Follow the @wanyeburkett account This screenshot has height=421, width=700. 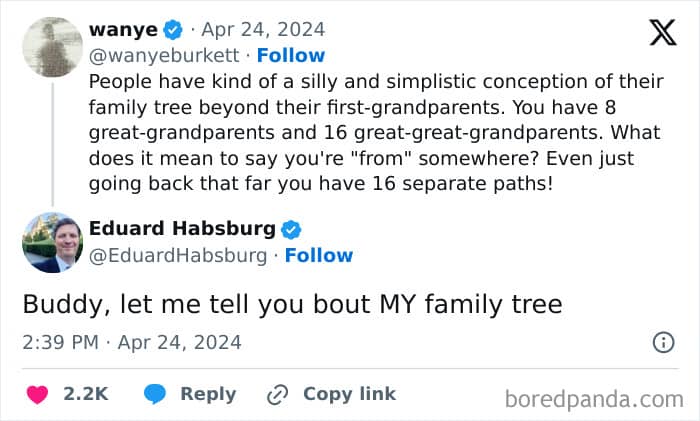click(291, 55)
